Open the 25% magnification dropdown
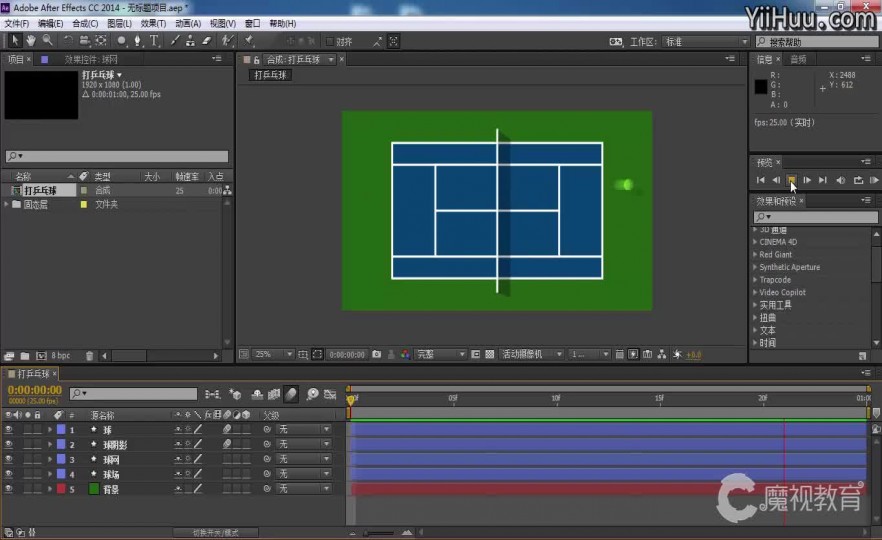This screenshot has width=882, height=540. point(273,354)
